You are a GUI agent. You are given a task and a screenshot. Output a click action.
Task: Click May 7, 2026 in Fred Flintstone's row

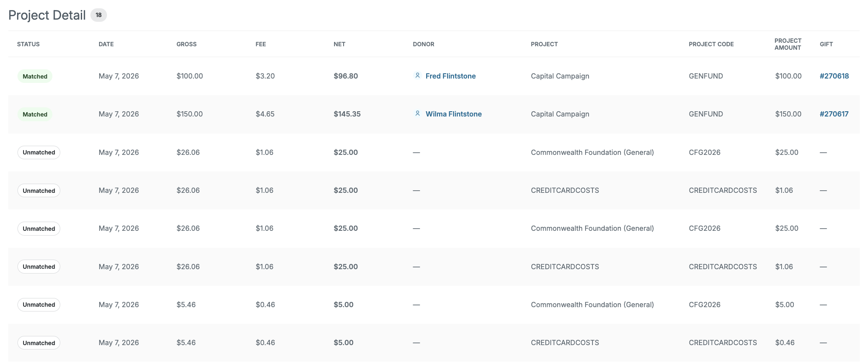[119, 76]
